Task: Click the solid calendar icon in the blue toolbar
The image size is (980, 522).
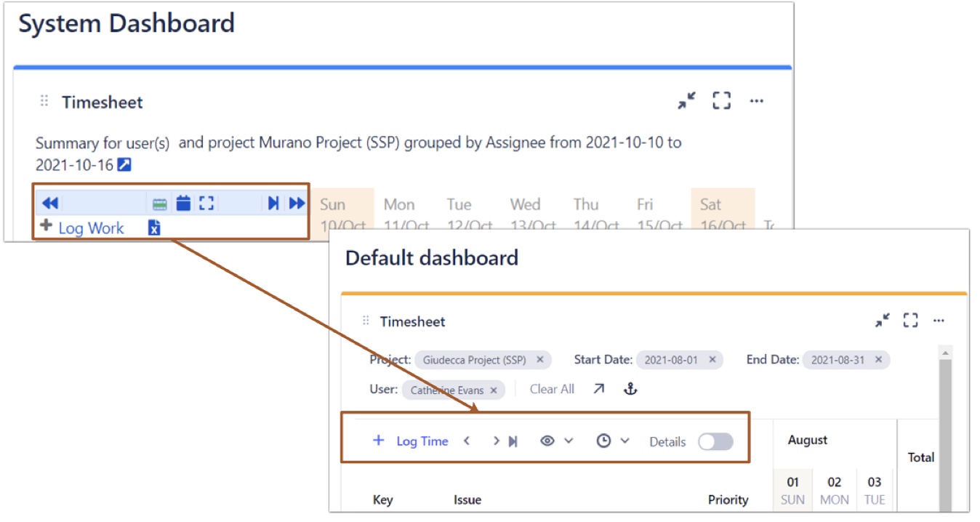Action: (183, 204)
